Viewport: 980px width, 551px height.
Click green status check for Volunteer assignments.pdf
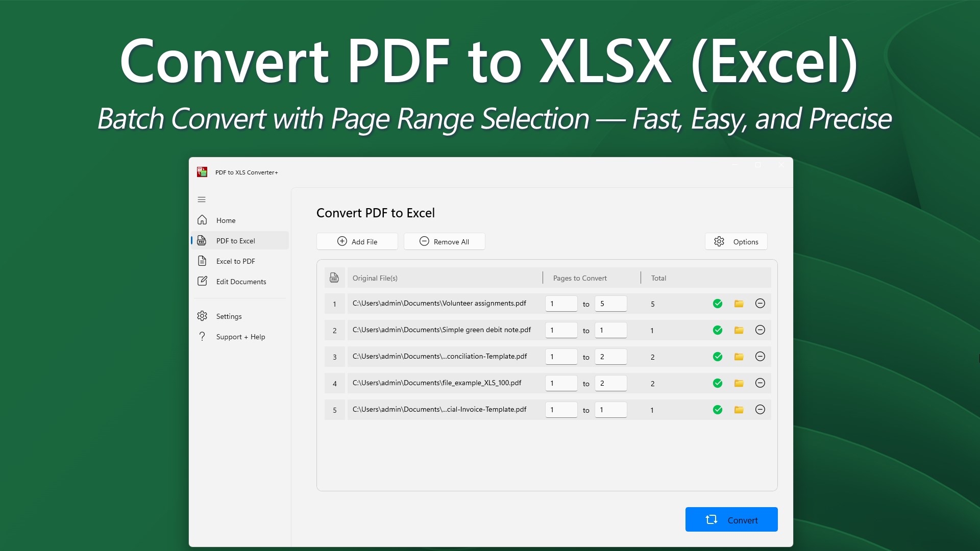718,304
